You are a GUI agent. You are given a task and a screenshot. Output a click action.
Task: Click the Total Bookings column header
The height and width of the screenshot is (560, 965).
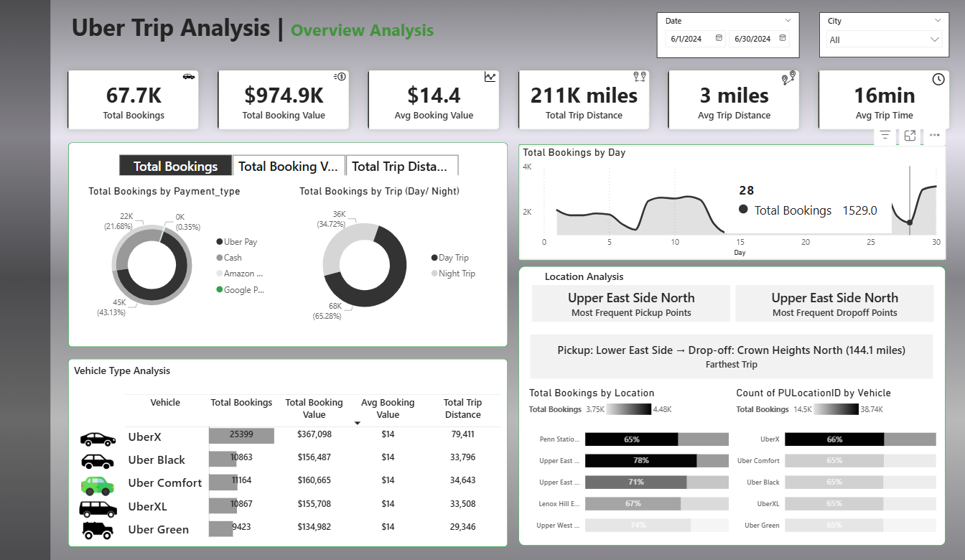pyautogui.click(x=241, y=403)
